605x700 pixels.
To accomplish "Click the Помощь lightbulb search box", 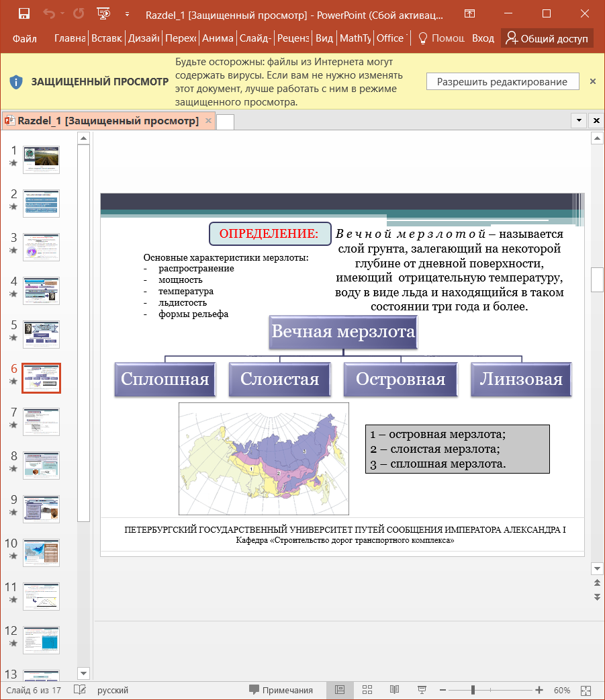I will [x=442, y=38].
